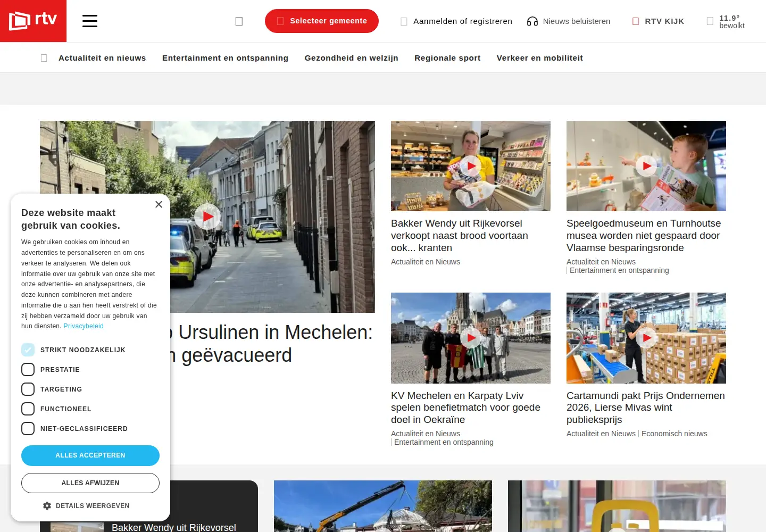The width and height of the screenshot is (766, 532).
Task: Enable the Targeting cookies checkbox
Action: pyautogui.click(x=28, y=389)
